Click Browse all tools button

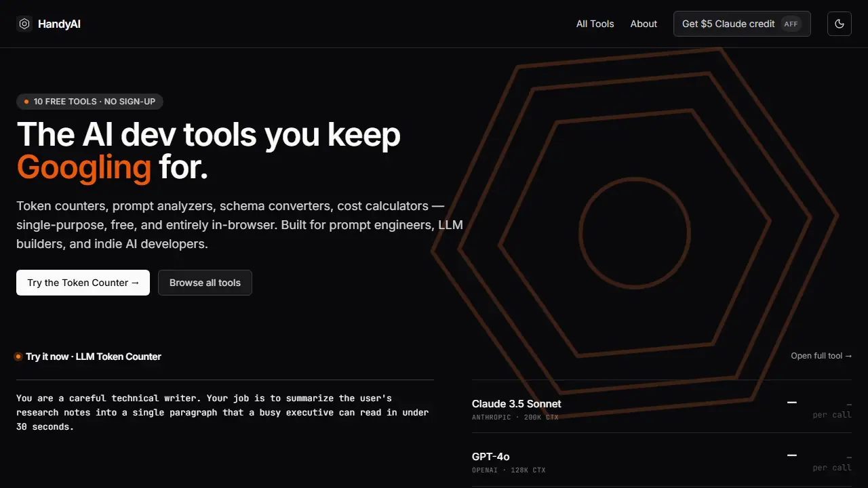[x=205, y=283]
